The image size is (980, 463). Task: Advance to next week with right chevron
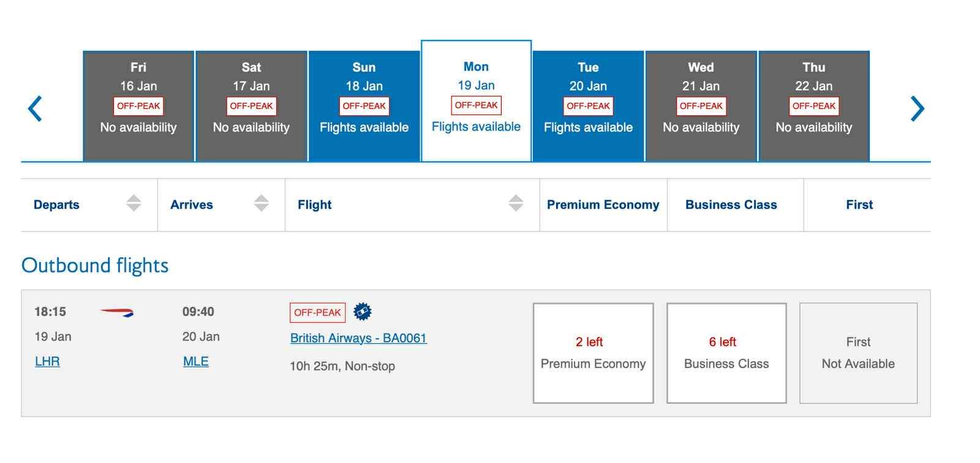point(917,109)
